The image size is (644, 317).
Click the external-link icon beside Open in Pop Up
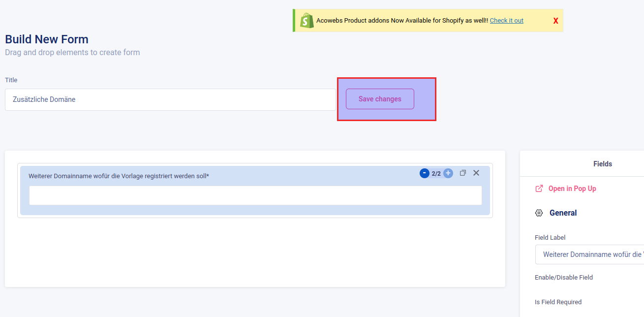pos(539,189)
